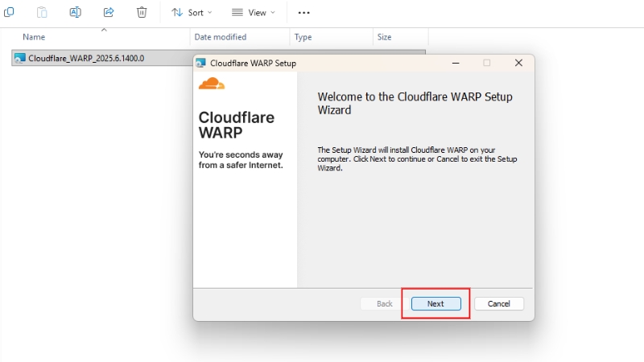644x362 pixels.
Task: Sort files by the Size column header
Action: (x=385, y=37)
